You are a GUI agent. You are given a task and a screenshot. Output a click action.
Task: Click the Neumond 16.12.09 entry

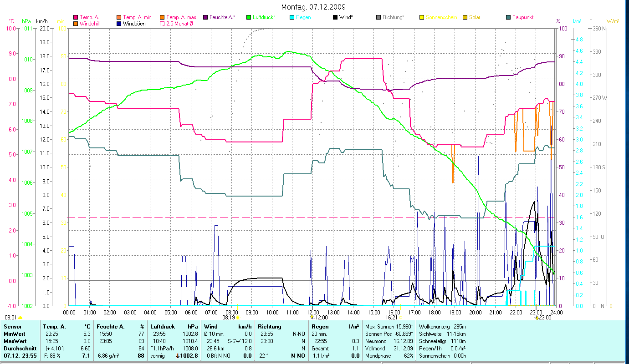tap(389, 341)
